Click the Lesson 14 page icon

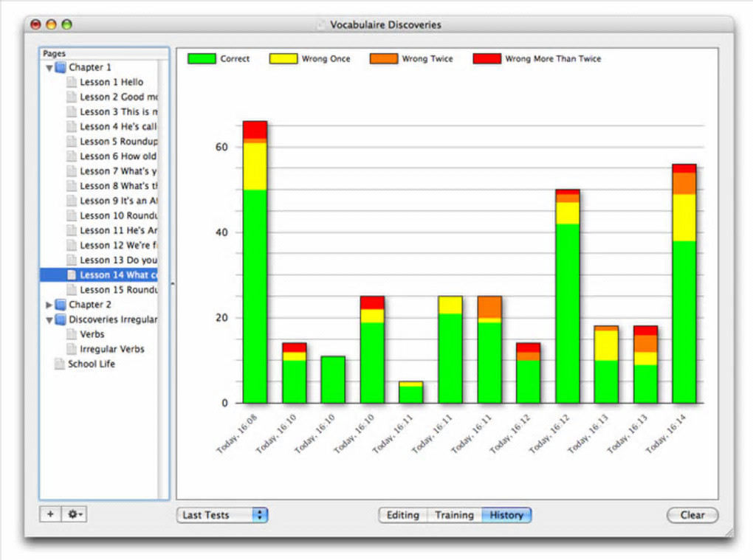(72, 275)
